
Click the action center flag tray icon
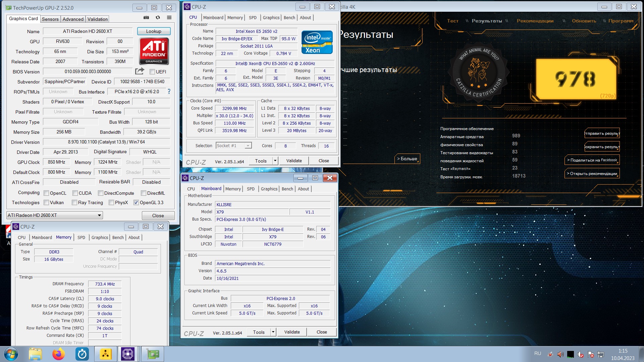[x=591, y=354]
